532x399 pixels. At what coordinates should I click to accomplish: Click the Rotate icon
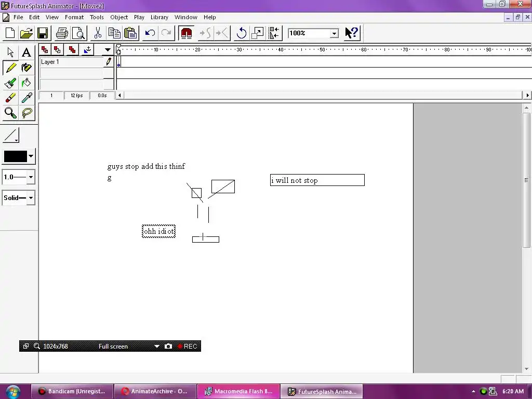(x=241, y=33)
